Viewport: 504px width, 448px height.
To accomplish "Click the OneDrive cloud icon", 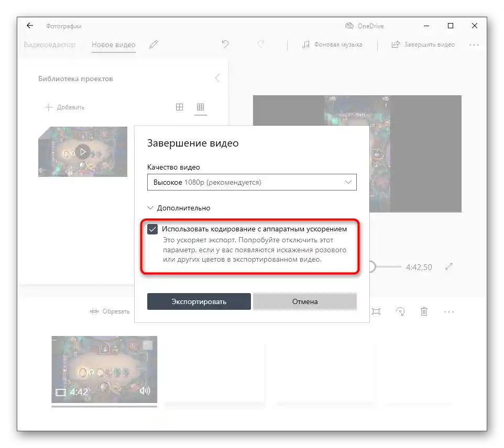I will click(x=349, y=26).
